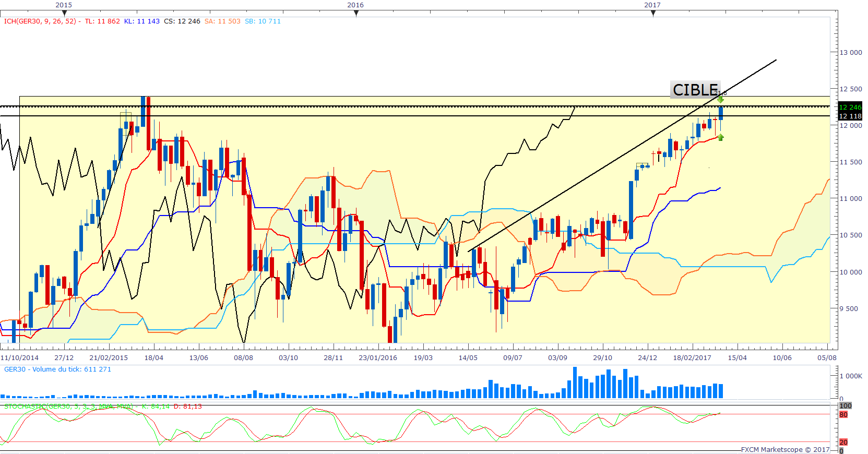Select the 2015 year marker on the top timeline
This screenshot has height=454, width=868.
pyautogui.click(x=64, y=5)
